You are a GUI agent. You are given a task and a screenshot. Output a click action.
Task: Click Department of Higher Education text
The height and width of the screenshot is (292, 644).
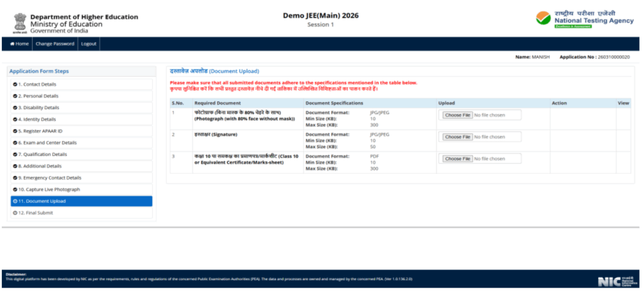84,17
